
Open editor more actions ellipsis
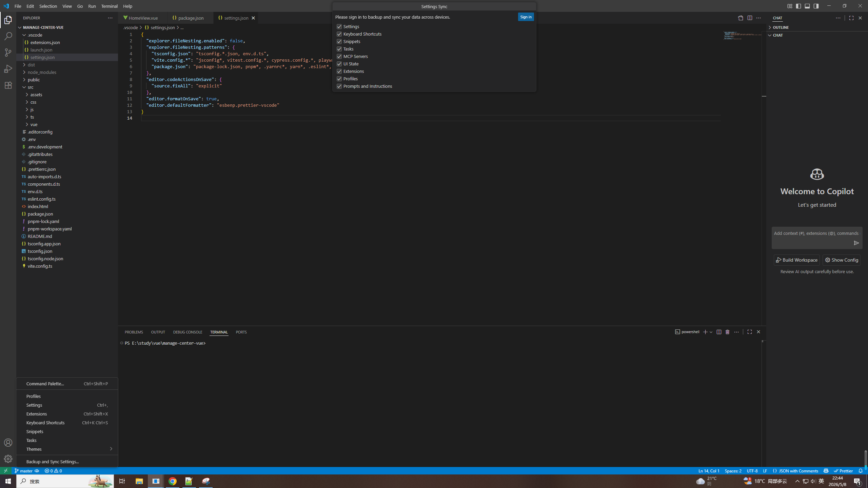758,18
